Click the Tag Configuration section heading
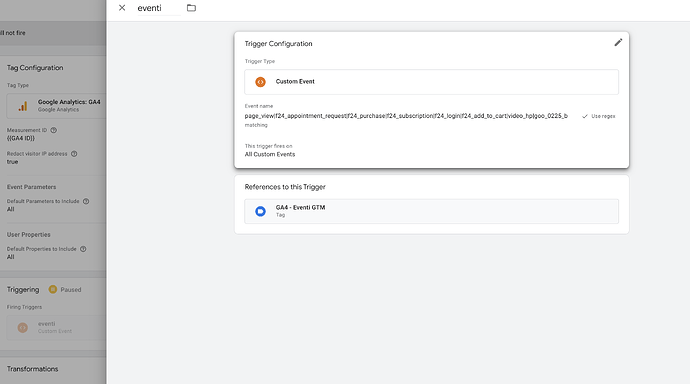690x384 pixels. [x=35, y=68]
